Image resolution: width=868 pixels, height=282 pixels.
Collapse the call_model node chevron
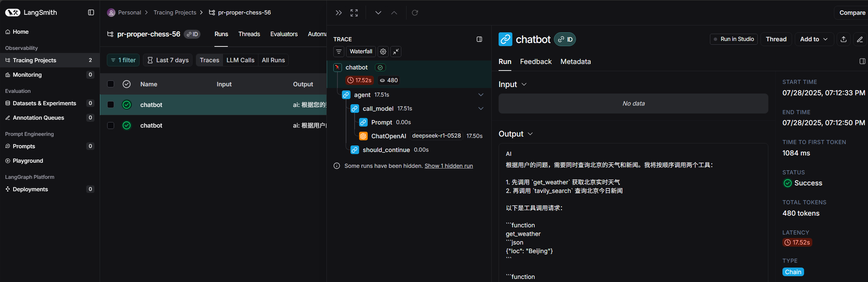(481, 109)
